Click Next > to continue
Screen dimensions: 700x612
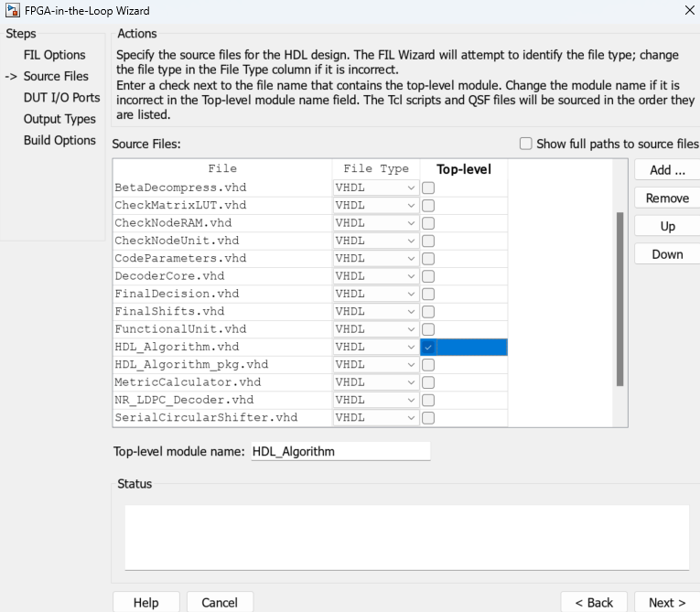point(666,602)
